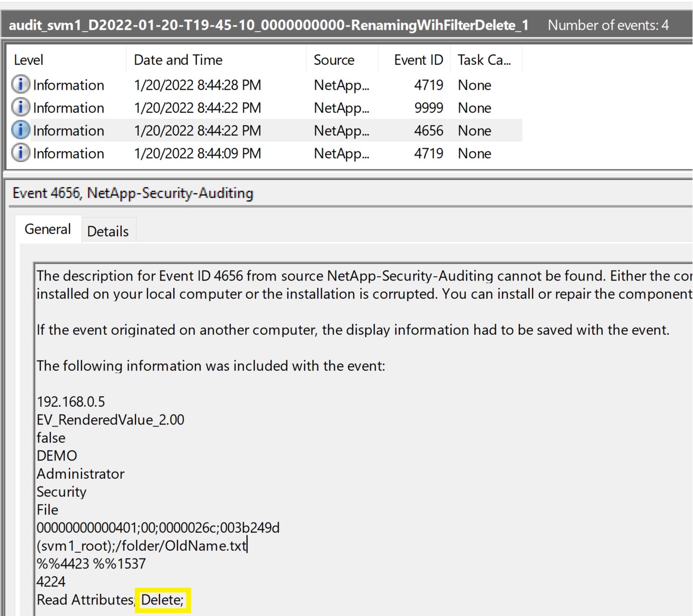Sort list by Event ID column header
The height and width of the screenshot is (616, 693).
coord(418,60)
